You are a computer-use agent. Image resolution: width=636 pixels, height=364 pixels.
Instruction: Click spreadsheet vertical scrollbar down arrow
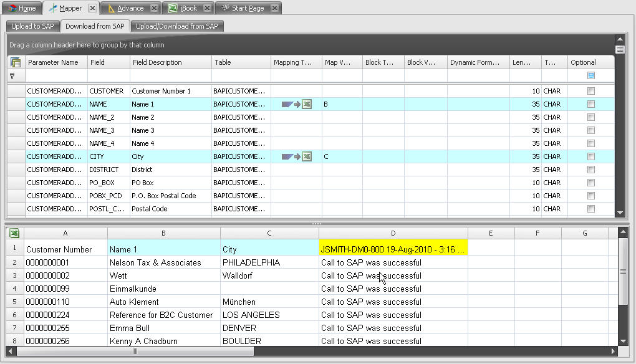622,341
